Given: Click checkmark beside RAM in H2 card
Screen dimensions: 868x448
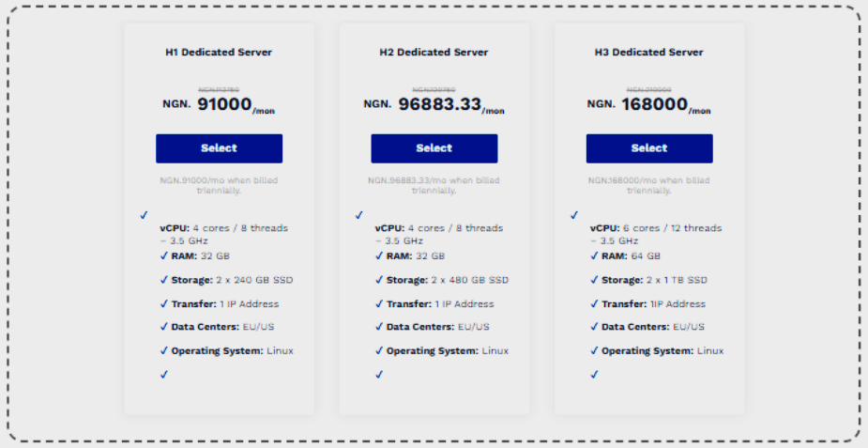Looking at the screenshot, I should pos(379,255).
